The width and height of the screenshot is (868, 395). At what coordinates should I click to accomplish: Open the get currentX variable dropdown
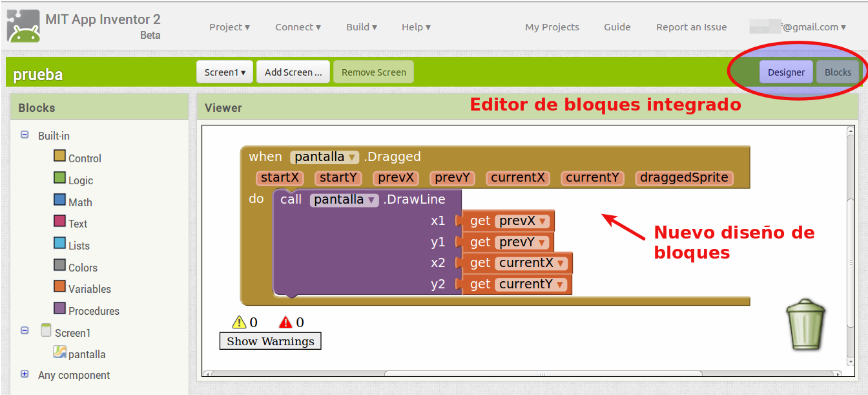[x=531, y=263]
